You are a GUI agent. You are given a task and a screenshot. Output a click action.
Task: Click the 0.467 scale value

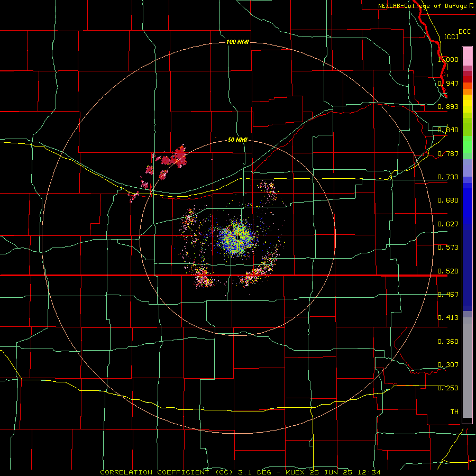448,295
